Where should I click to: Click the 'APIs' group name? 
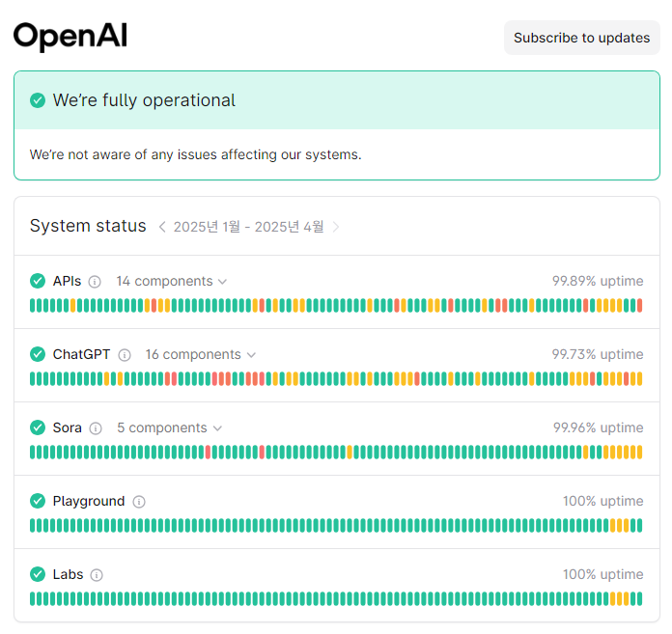tap(67, 281)
